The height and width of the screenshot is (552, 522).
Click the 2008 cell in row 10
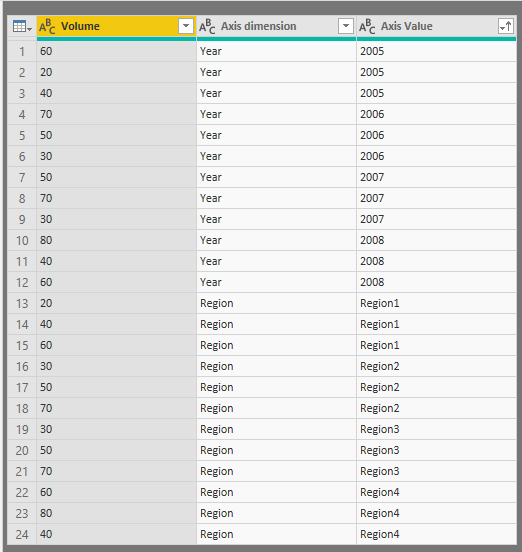[x=436, y=240]
